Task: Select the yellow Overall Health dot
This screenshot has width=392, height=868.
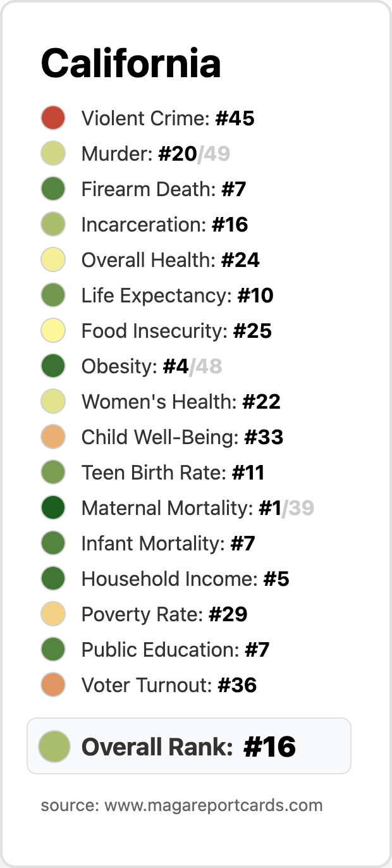Action: 54,260
